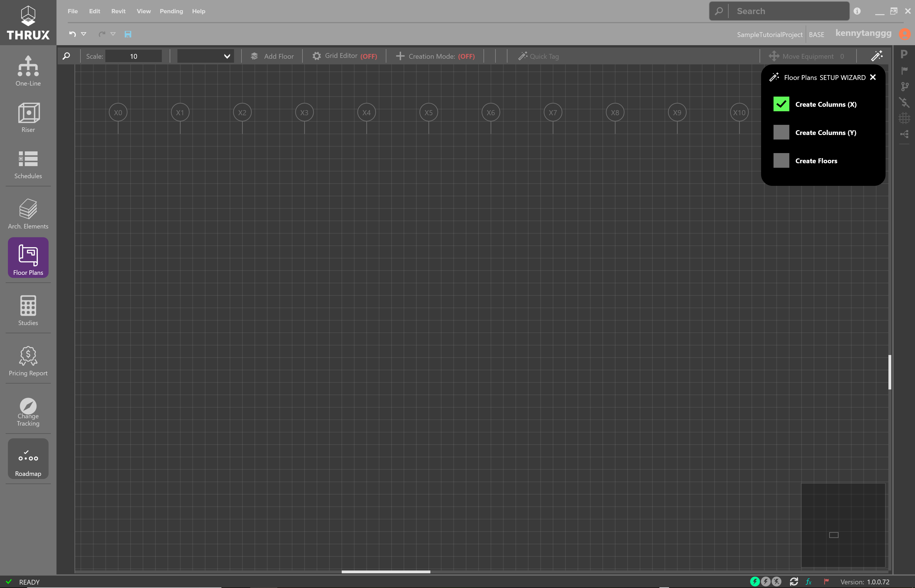Click the READY status text

(x=29, y=582)
